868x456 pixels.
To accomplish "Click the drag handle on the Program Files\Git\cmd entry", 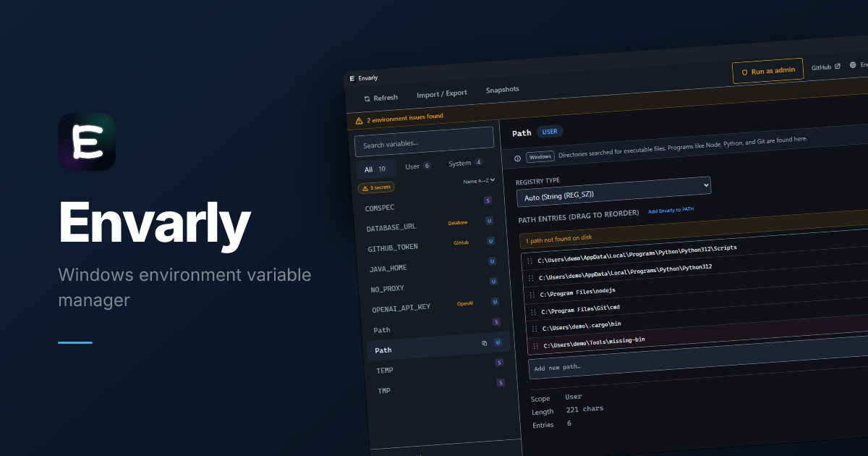I will [535, 313].
